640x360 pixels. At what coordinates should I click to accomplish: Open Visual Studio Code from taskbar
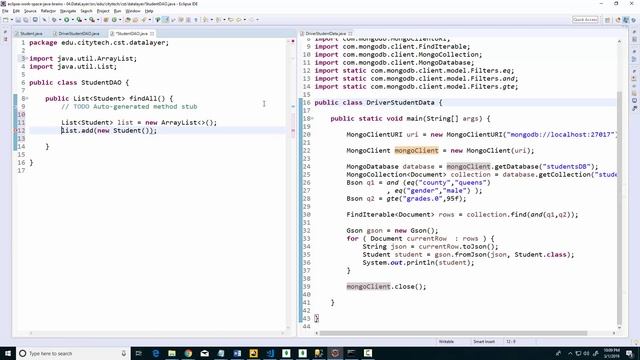coord(270,353)
